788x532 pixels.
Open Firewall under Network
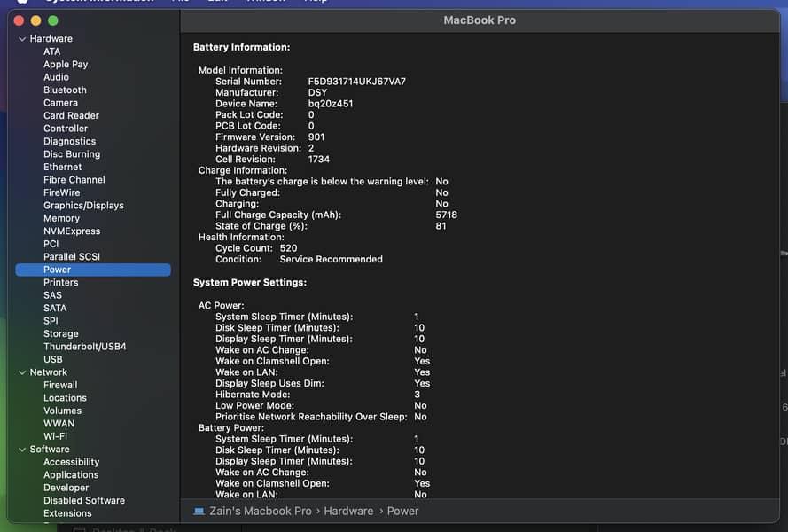[60, 386]
